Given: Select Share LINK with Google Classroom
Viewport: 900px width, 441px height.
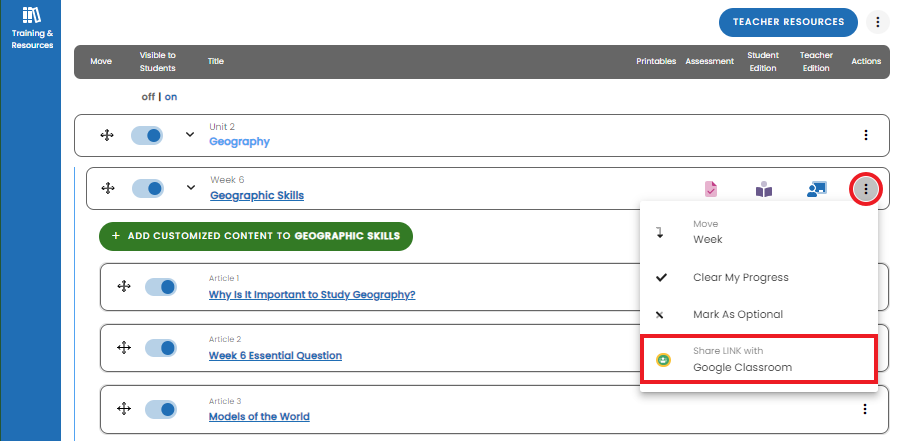Looking at the screenshot, I should coord(759,359).
